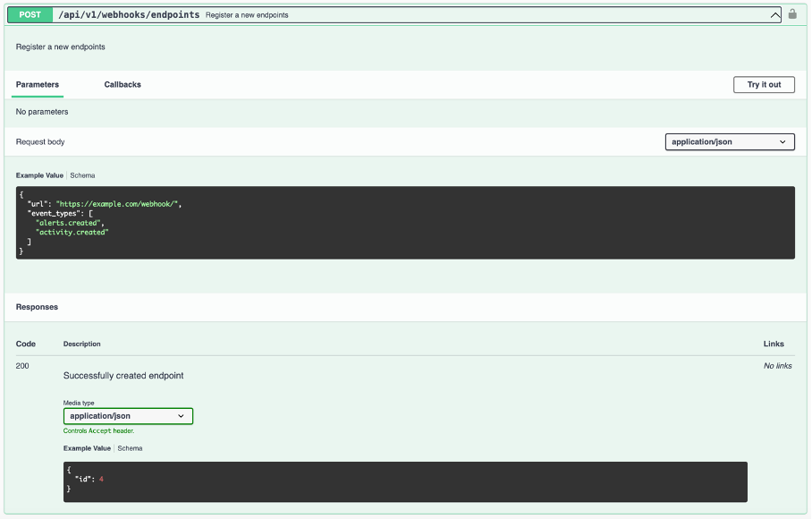Click the 200 response code
Image resolution: width=812 pixels, height=519 pixels.
tap(22, 366)
